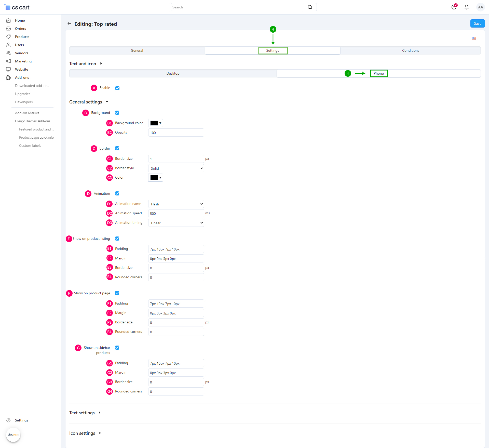
Task: Switch to the Conditions tab
Action: pos(410,50)
